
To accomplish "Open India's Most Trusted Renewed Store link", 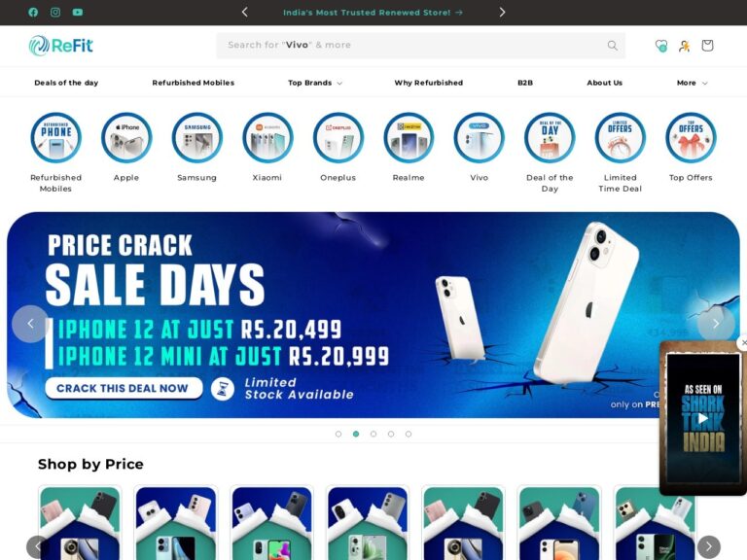I will tap(373, 13).
